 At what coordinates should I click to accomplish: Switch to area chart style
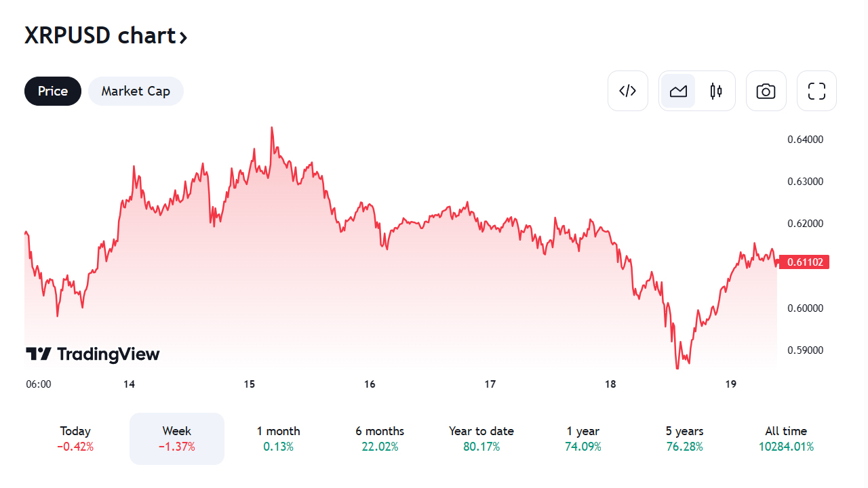(678, 91)
